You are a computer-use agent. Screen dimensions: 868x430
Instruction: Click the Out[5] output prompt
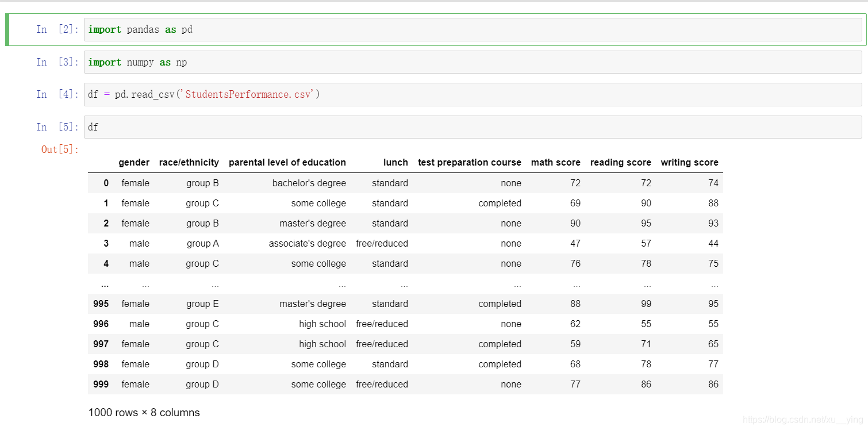60,149
